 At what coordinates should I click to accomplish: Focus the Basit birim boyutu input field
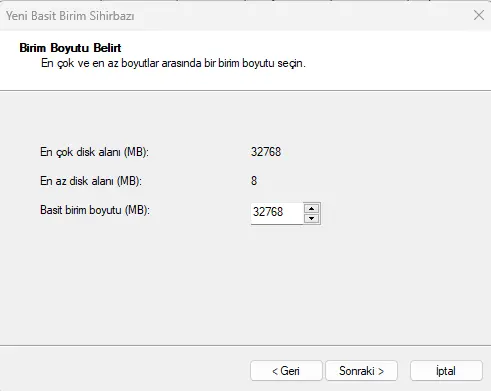pyautogui.click(x=277, y=213)
